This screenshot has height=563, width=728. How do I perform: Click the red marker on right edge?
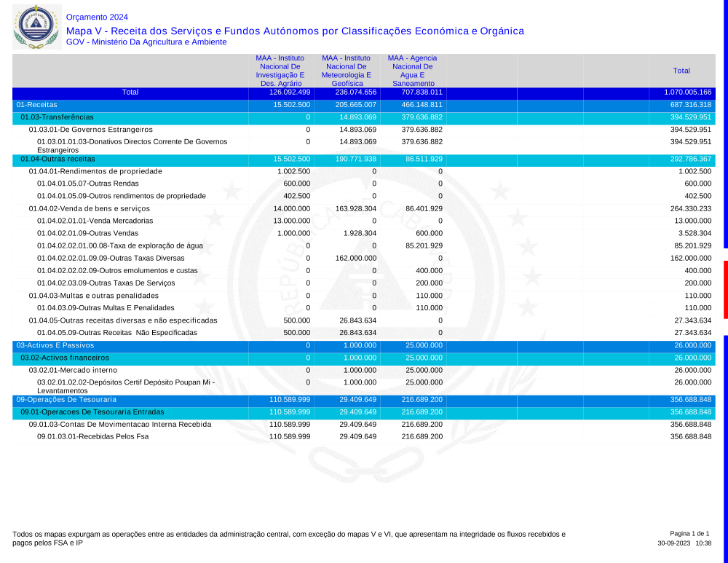[725, 289]
